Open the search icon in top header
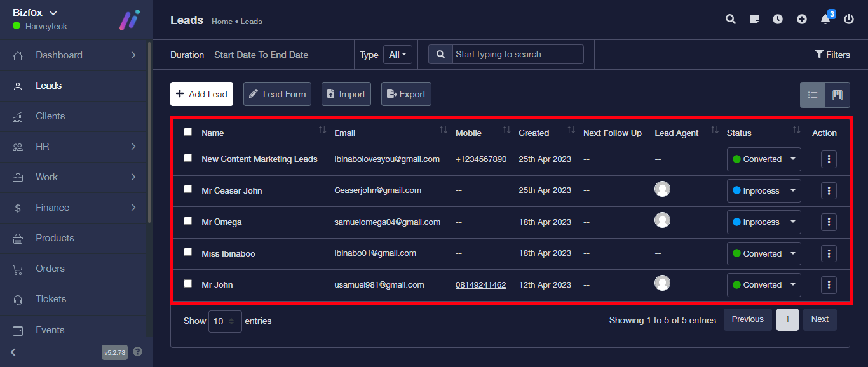 click(731, 20)
